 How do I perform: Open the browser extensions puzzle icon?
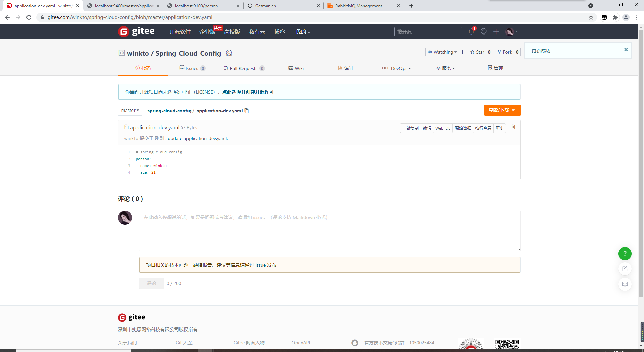coord(615,17)
